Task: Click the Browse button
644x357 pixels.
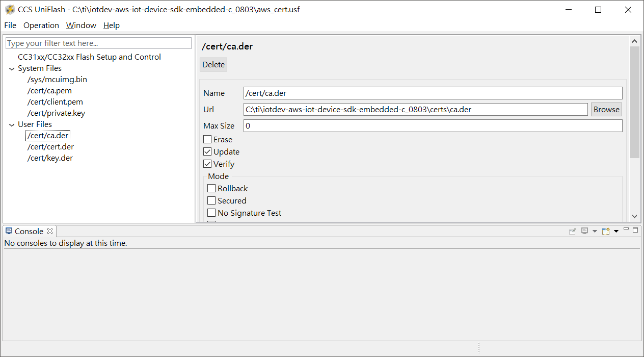Action: pyautogui.click(x=606, y=109)
